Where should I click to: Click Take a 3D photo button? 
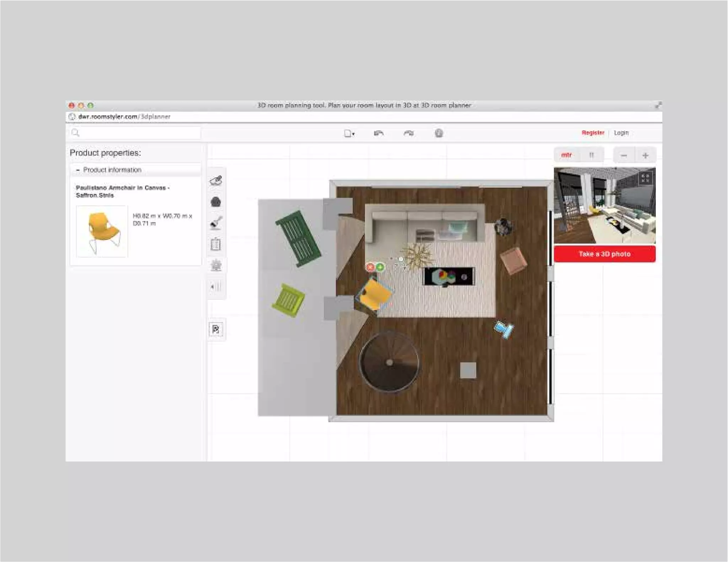pyautogui.click(x=604, y=254)
